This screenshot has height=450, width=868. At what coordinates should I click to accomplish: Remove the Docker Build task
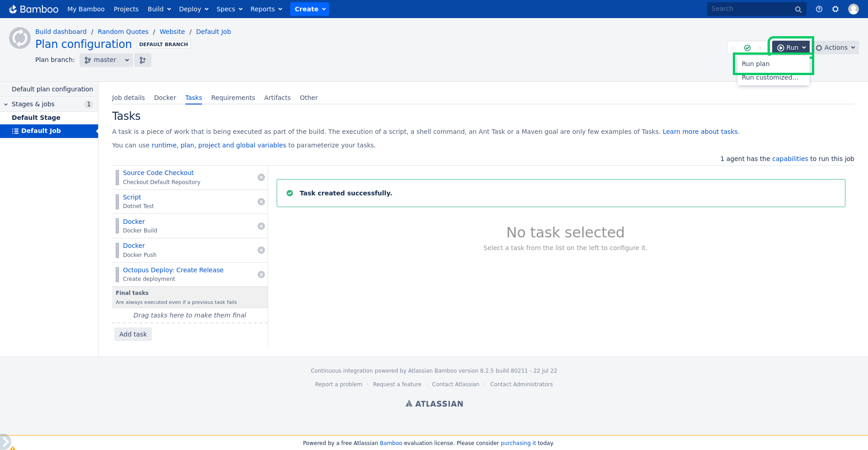tap(261, 226)
